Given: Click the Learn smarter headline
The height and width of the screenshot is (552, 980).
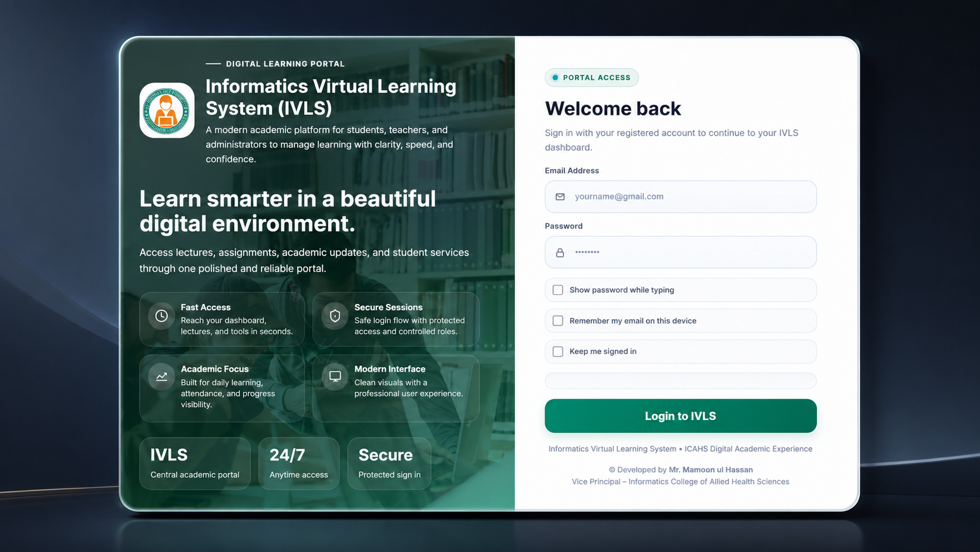Looking at the screenshot, I should pos(287,211).
